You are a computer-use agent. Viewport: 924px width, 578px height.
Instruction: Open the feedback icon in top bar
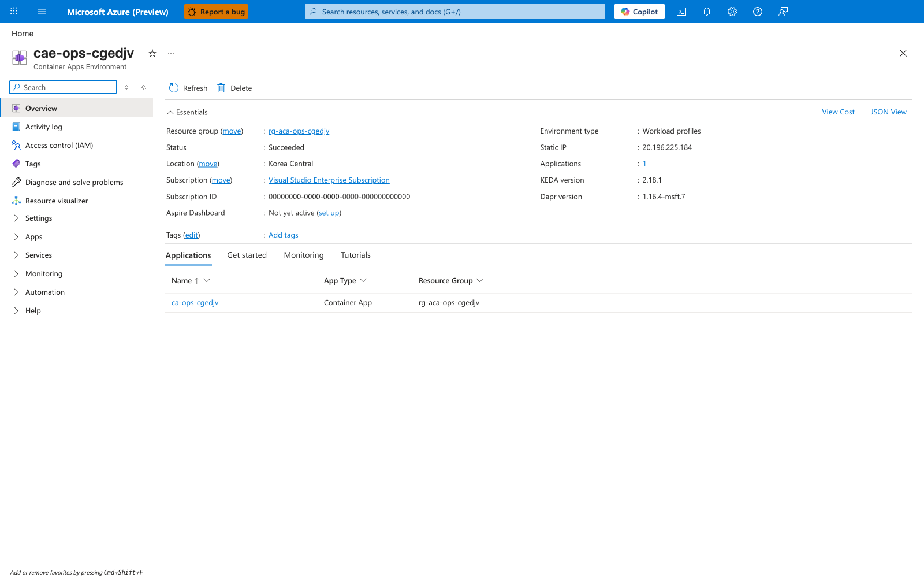(783, 12)
